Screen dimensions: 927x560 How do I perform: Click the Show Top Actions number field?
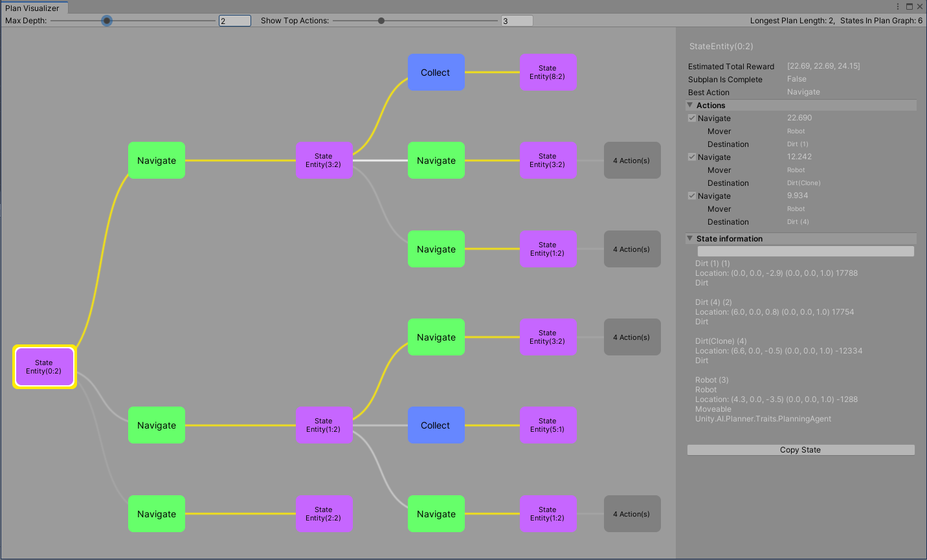(x=517, y=21)
